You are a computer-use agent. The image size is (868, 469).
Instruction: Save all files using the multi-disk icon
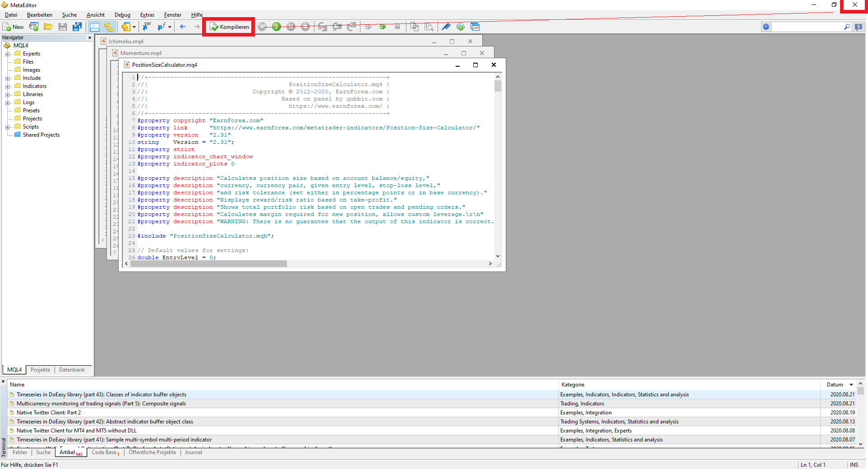coord(77,27)
